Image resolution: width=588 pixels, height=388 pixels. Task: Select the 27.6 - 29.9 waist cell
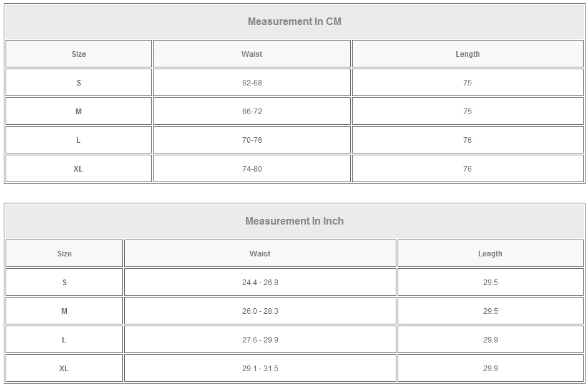(260, 340)
